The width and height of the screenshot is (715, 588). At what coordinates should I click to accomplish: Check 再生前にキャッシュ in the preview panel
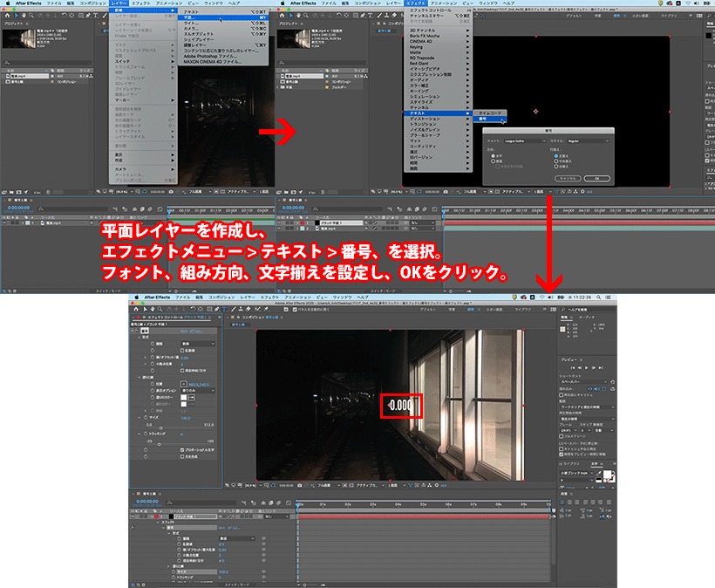pos(562,395)
